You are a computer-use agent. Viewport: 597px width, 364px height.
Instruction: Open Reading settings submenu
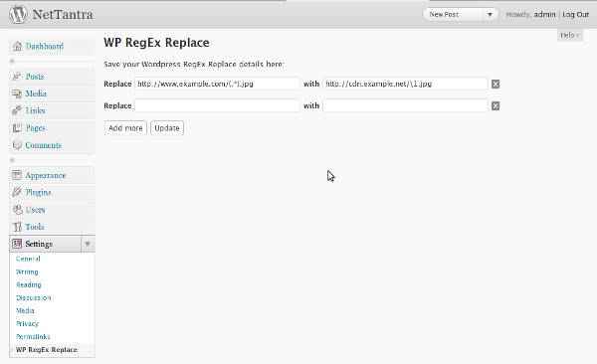click(29, 284)
